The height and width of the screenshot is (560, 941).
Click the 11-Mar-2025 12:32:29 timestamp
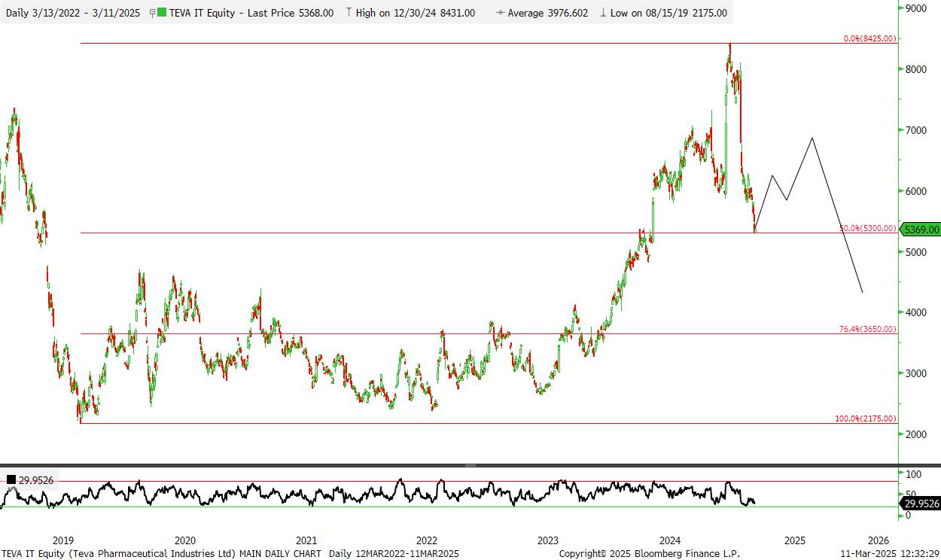891,553
